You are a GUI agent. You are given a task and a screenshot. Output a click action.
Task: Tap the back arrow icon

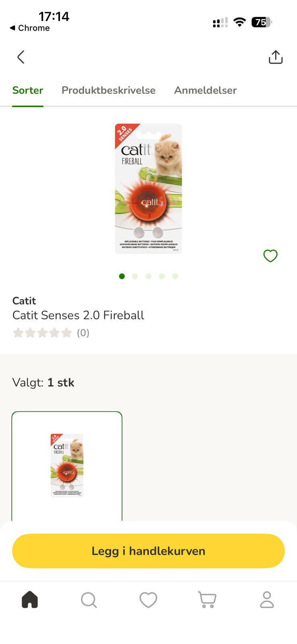point(21,57)
